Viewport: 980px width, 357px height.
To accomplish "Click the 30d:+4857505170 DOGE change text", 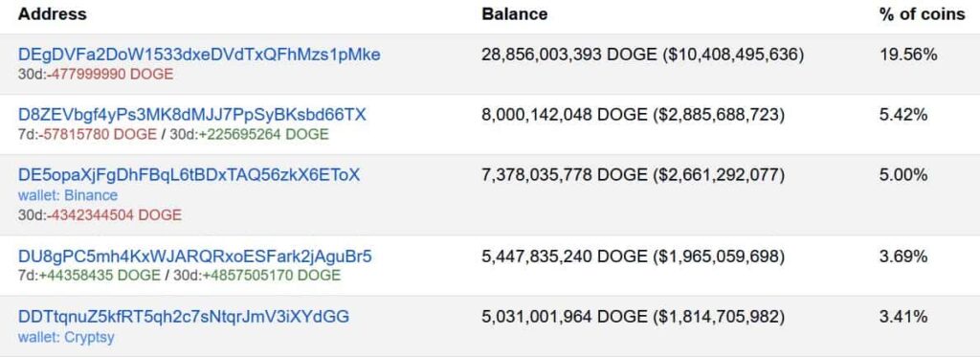I will click(256, 276).
